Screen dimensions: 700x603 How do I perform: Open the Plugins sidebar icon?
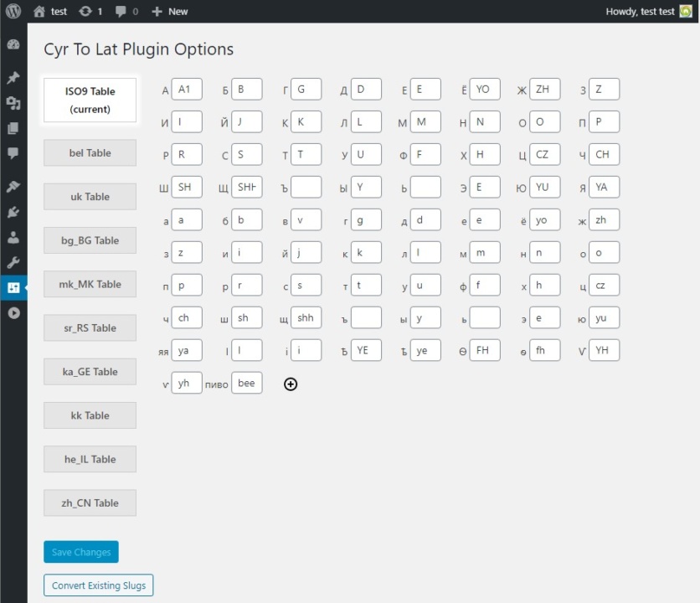coord(13,212)
